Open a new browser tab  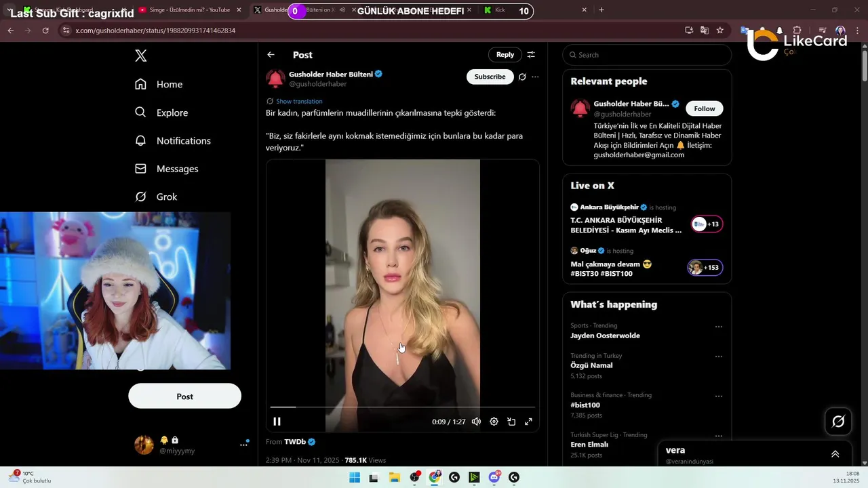click(x=601, y=10)
